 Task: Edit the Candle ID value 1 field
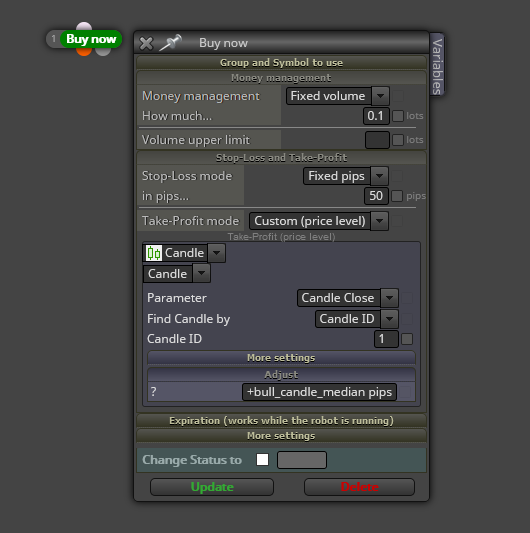coord(386,339)
